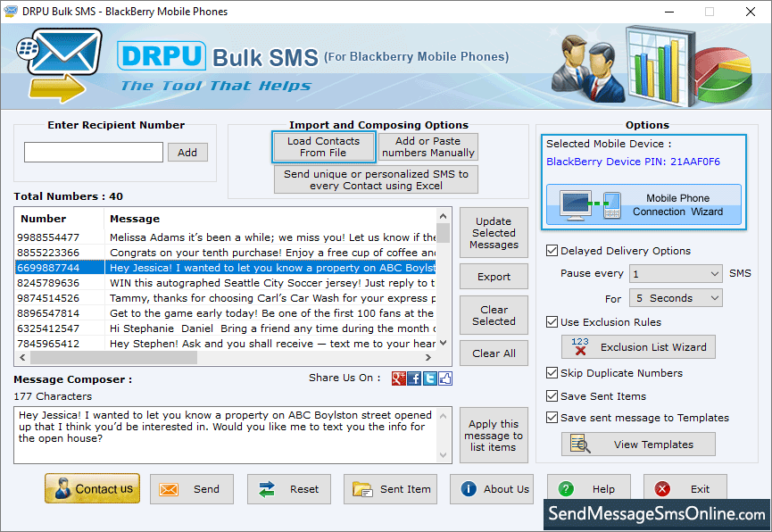The width and height of the screenshot is (772, 532).
Task: Click the 'Congrats on your tenth purchase' cell
Action: (x=270, y=253)
